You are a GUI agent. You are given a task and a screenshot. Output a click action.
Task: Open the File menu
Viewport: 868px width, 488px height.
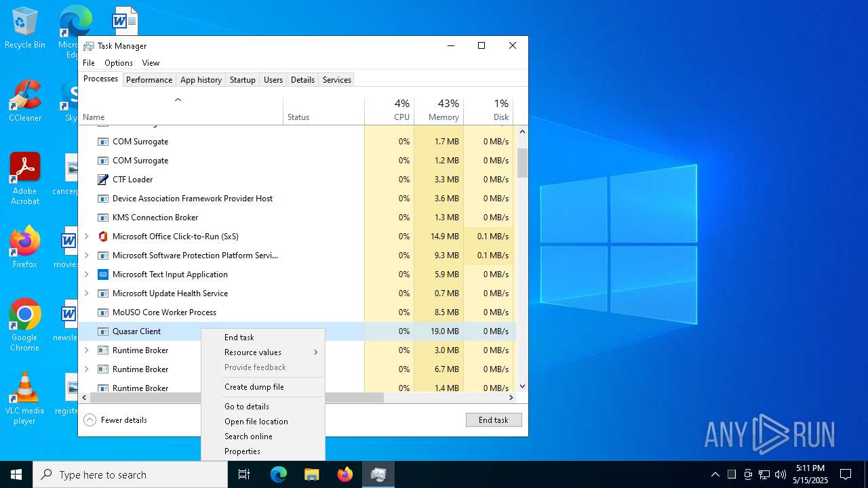tap(89, 63)
